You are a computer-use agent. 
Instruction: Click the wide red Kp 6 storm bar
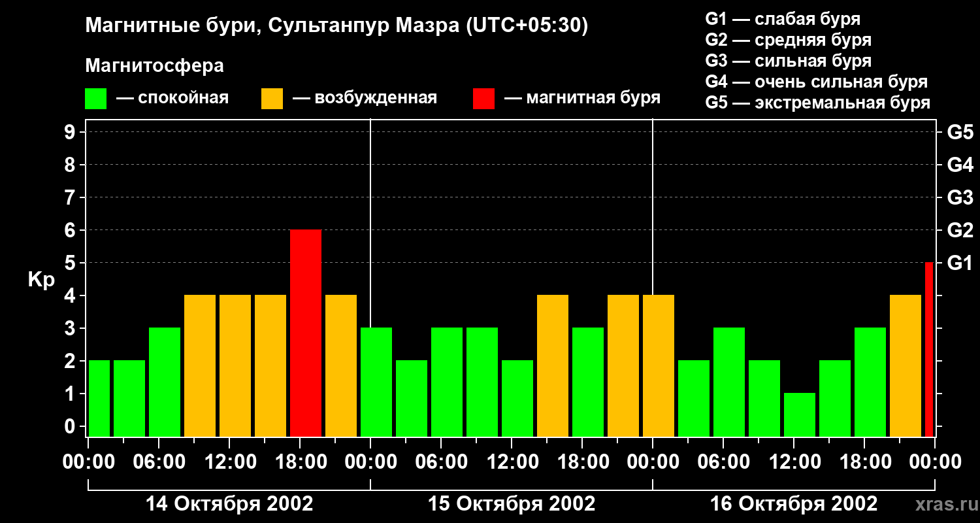(306, 333)
